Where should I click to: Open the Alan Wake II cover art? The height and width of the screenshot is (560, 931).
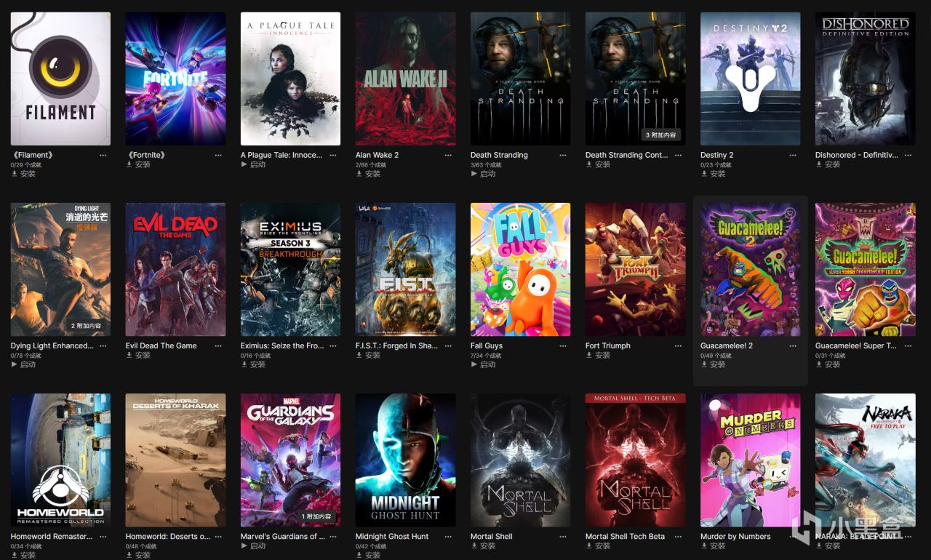[405, 79]
